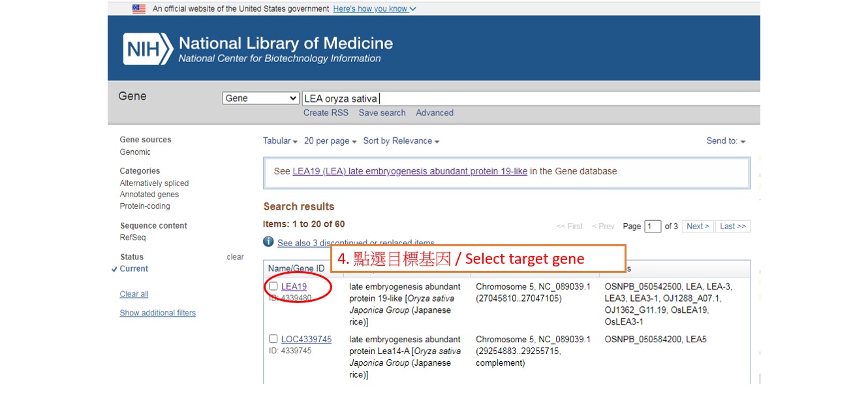Expand the Tabular display options
The height and width of the screenshot is (418, 868).
coord(280,141)
